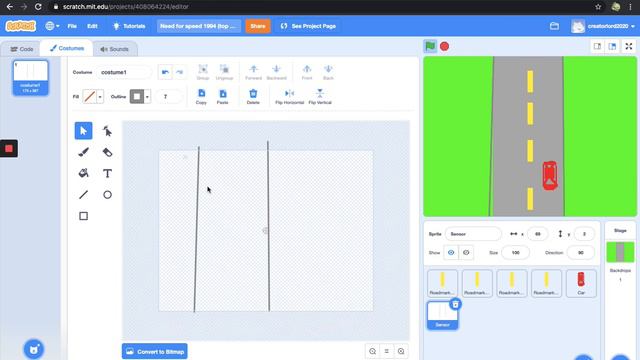Screen dimensions: 640x360
Task: Reset costume canvas zoom
Action: click(387, 351)
